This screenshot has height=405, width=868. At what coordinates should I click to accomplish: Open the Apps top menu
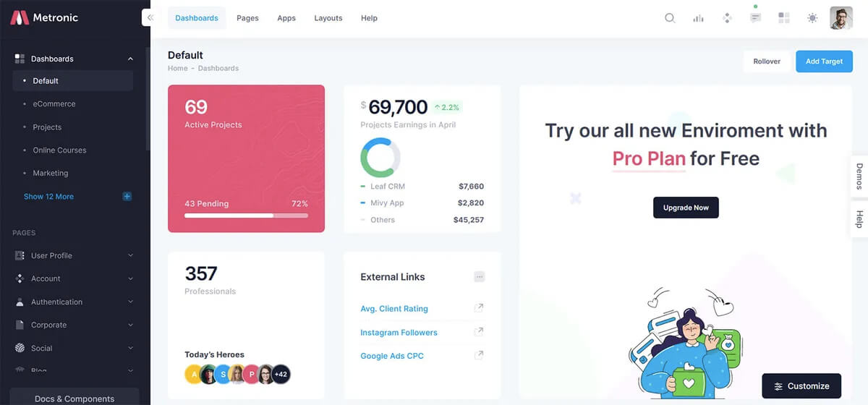click(x=286, y=18)
